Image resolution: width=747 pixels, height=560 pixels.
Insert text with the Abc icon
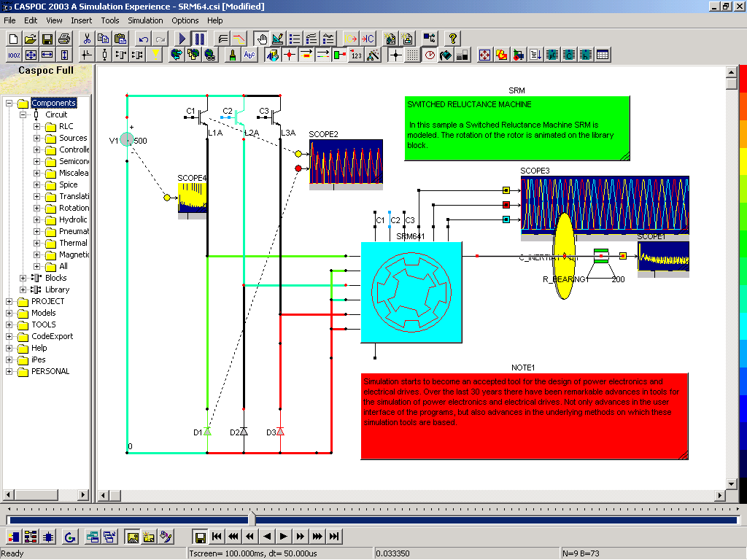click(x=249, y=55)
